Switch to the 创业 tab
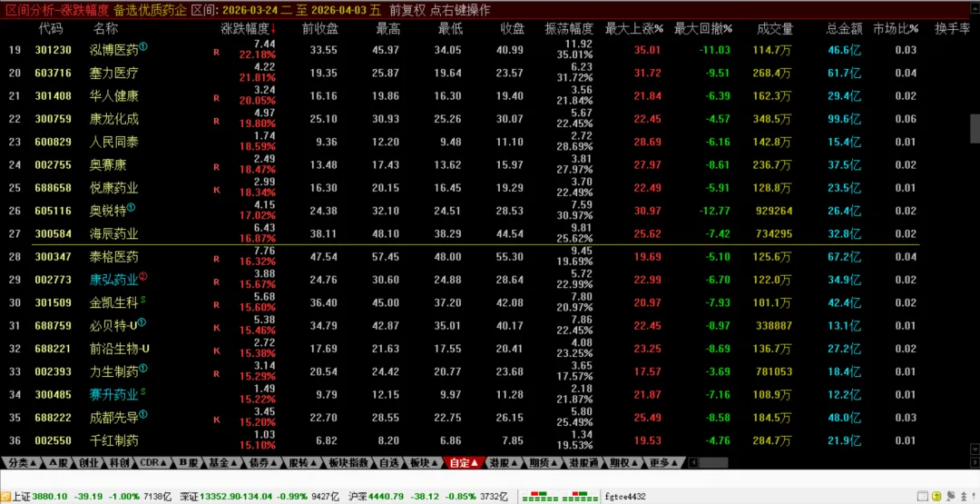Image resolution: width=980 pixels, height=504 pixels. coord(89,463)
